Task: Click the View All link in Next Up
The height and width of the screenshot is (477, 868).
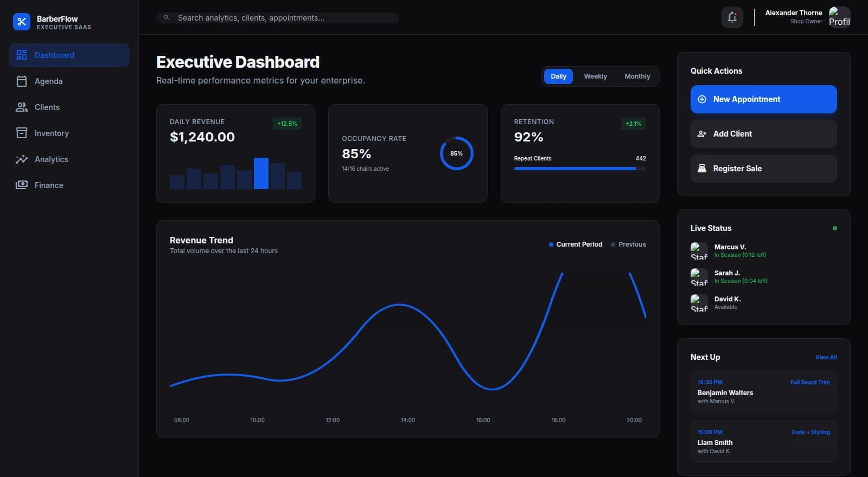Action: [826, 357]
